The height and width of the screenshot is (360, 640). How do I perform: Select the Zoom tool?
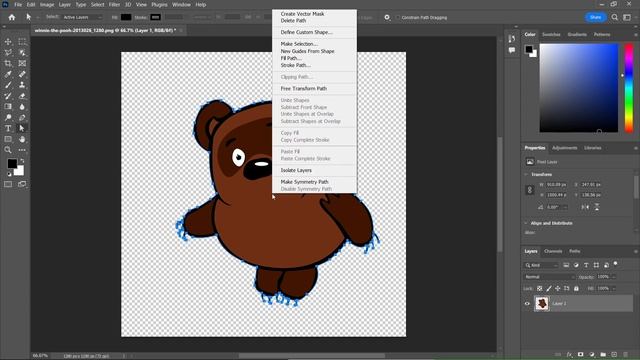pyautogui.click(x=8, y=150)
